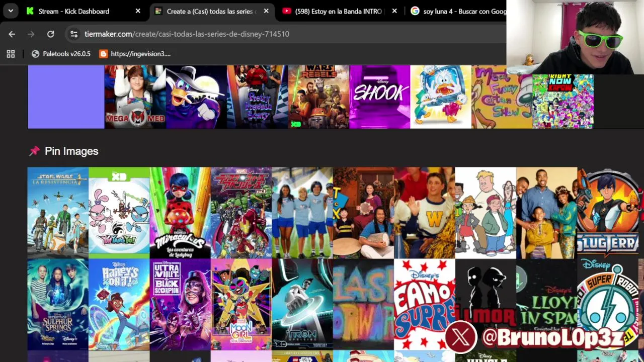The image size is (644, 362).
Task: Click the browser forward arrow
Action: click(x=31, y=34)
